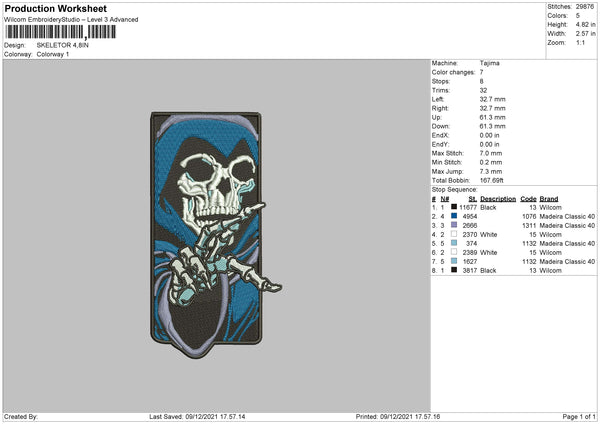Click "Madeira Classic 40" in stop row 2

[x=567, y=216]
